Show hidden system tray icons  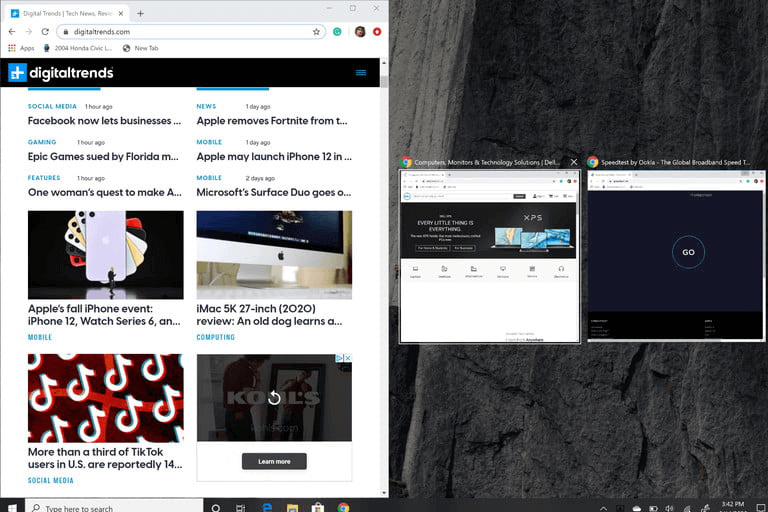click(x=604, y=507)
